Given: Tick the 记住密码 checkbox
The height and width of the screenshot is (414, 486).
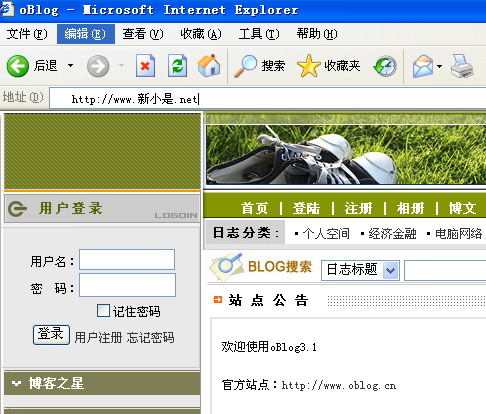Looking at the screenshot, I should pos(103,310).
